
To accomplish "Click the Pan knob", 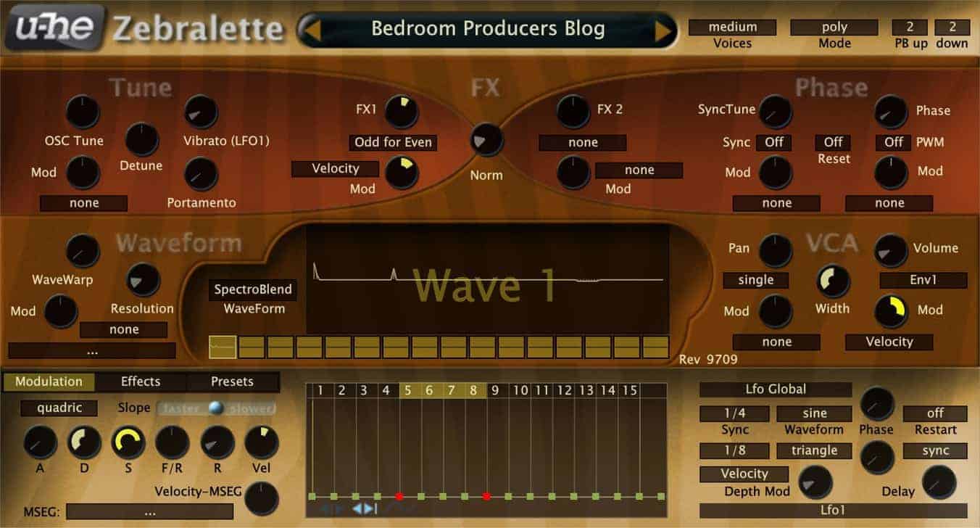I will click(776, 250).
